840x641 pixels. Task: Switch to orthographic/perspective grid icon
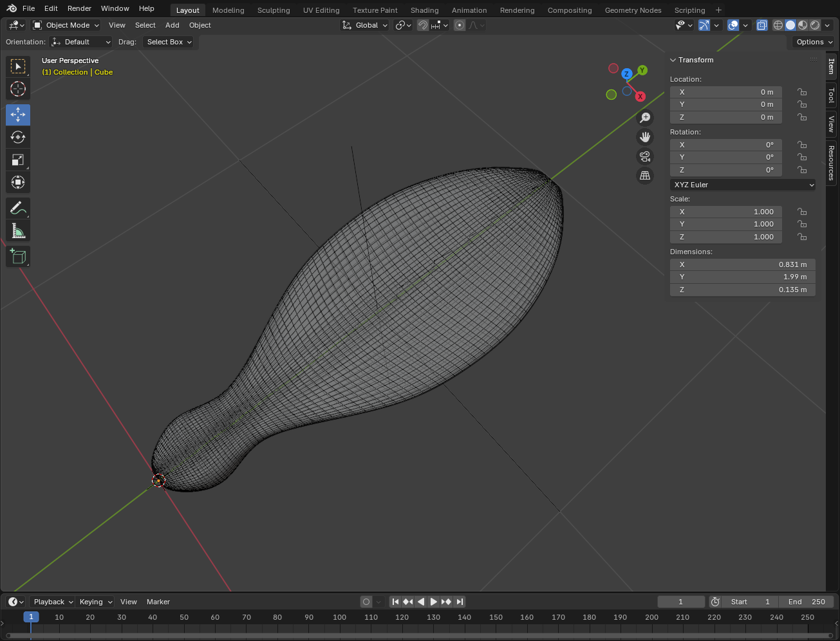[x=644, y=176]
